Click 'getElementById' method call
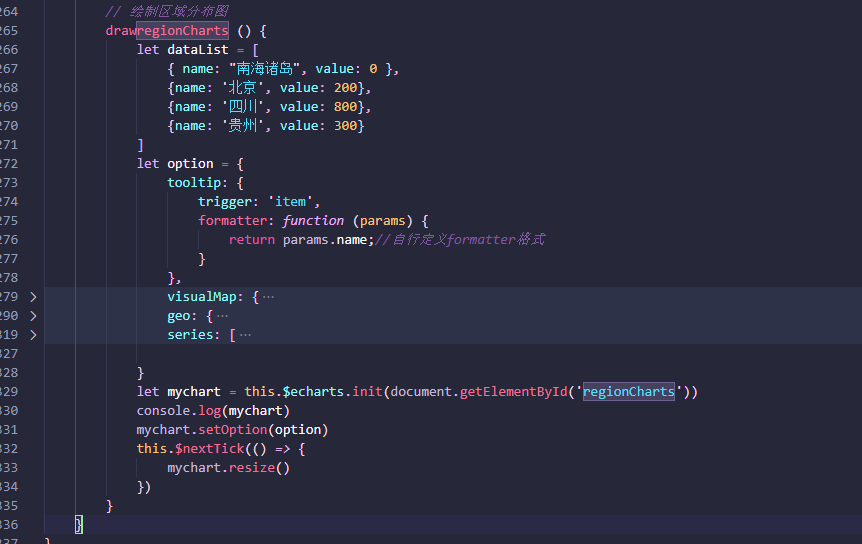The image size is (862, 544). click(x=513, y=392)
